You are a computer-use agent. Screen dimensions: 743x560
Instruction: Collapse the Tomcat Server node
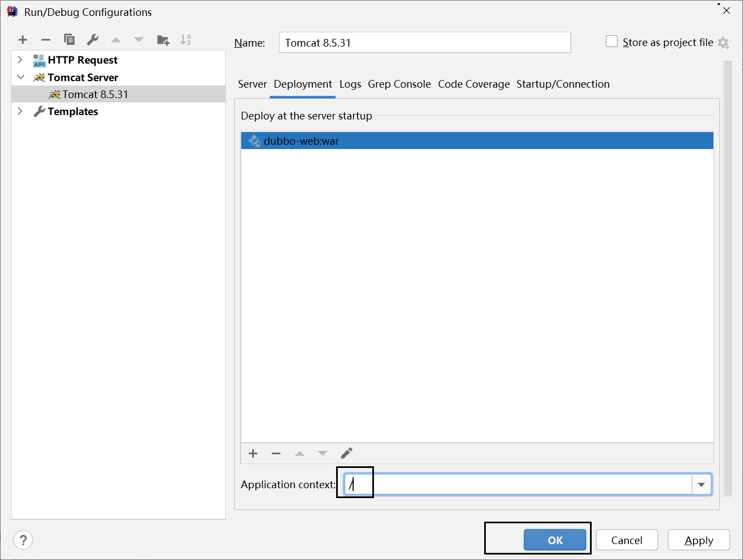coord(20,77)
